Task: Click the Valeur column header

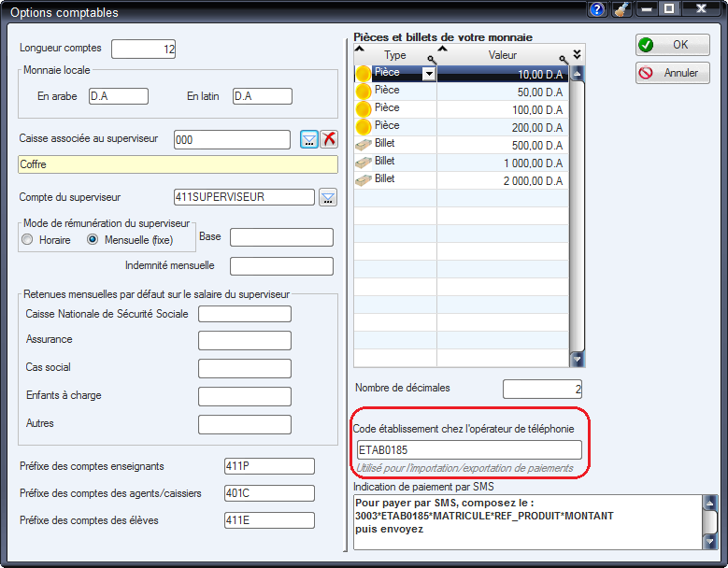Action: 502,56
